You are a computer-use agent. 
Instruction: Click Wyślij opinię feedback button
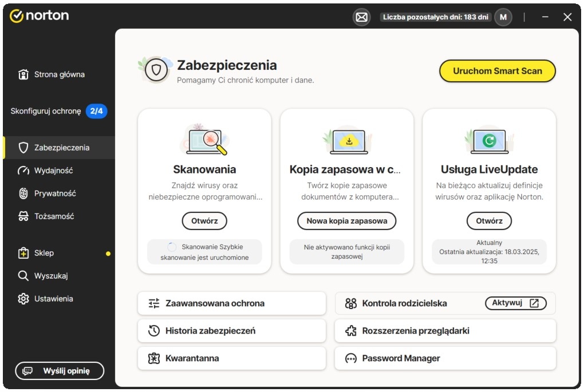[x=60, y=371]
